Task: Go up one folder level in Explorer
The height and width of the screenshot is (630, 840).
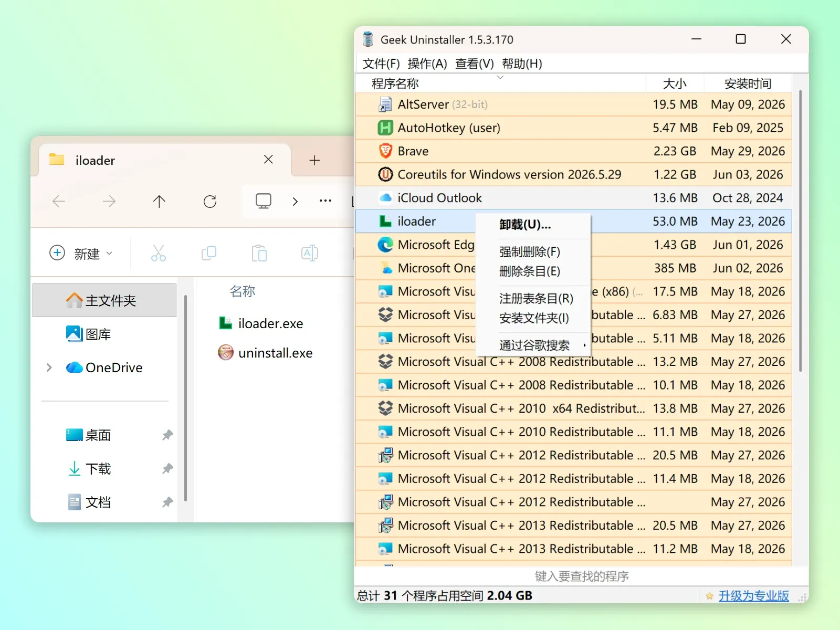Action: (159, 201)
